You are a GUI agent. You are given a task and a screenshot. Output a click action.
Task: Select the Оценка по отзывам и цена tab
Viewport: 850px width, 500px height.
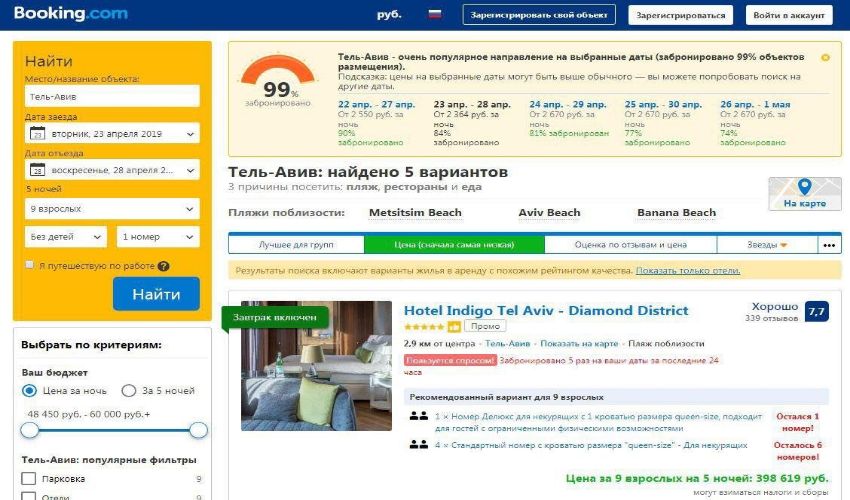click(x=630, y=245)
